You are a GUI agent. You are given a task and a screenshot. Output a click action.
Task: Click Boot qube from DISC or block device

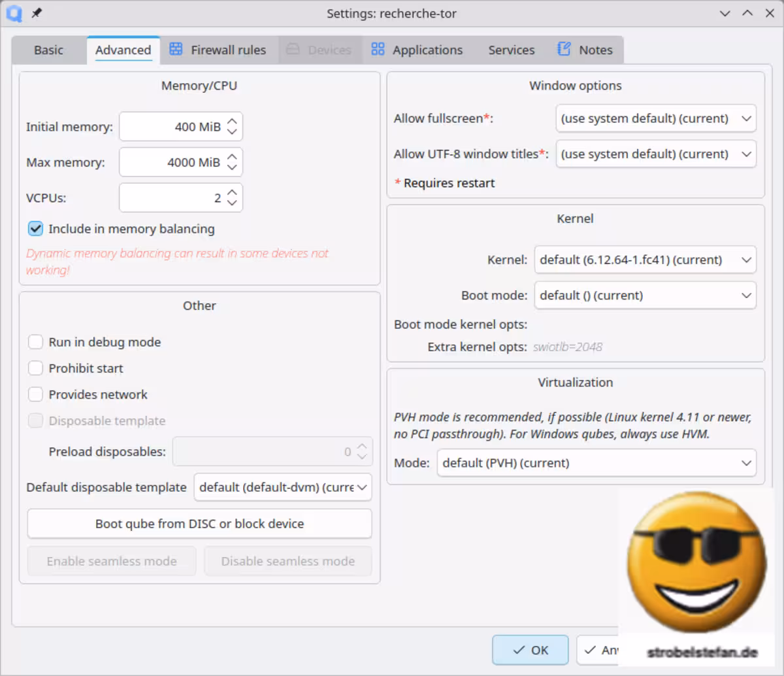coord(199,523)
